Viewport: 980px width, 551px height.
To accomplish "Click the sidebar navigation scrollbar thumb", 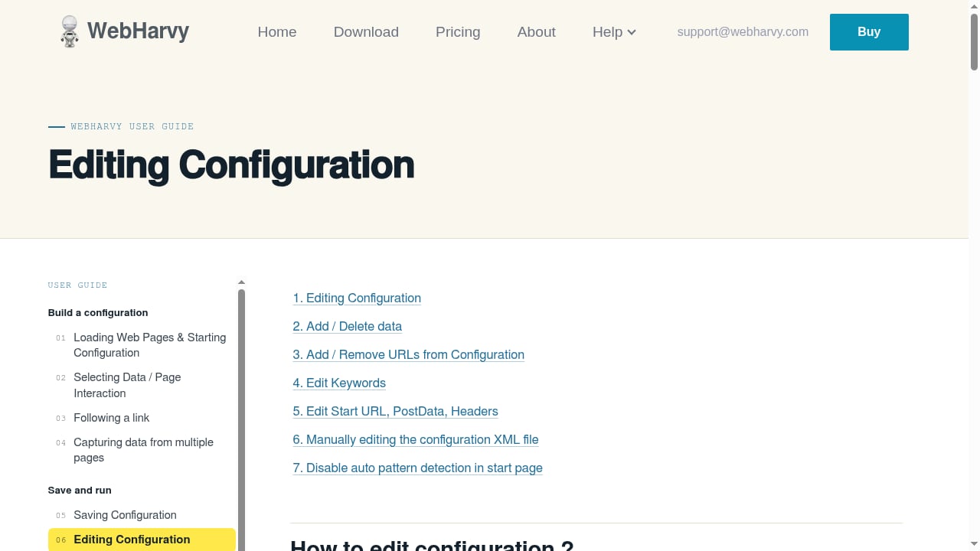I will click(241, 419).
